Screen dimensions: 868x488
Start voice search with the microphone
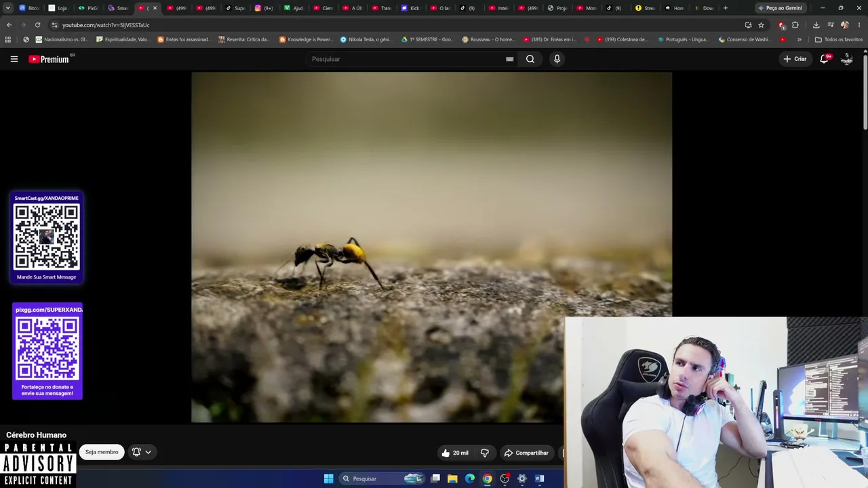tap(557, 59)
